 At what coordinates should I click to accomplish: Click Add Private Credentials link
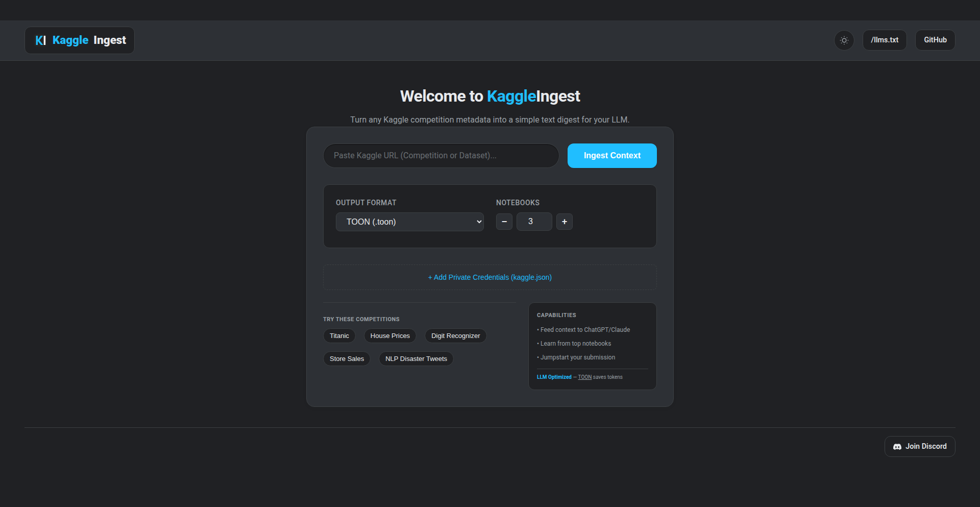(x=489, y=277)
